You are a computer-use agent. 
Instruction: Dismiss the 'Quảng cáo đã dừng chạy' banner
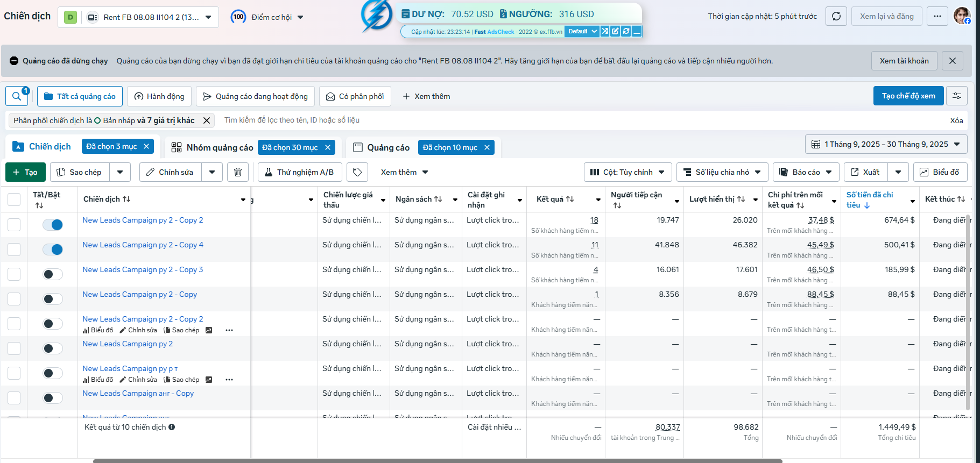coord(953,61)
